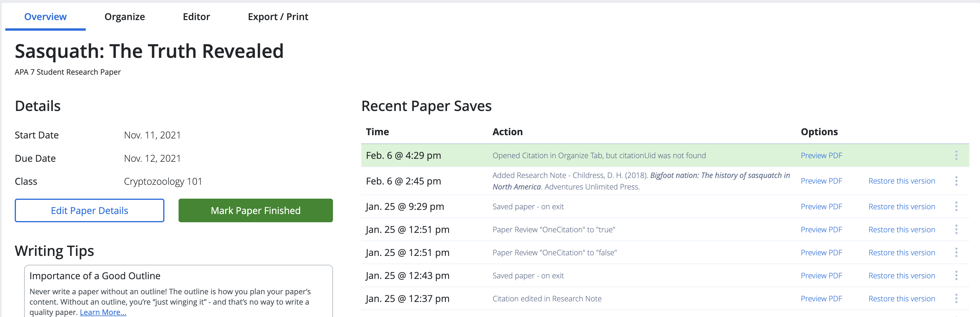Open options for the OneCitation to "false" save

[956, 252]
